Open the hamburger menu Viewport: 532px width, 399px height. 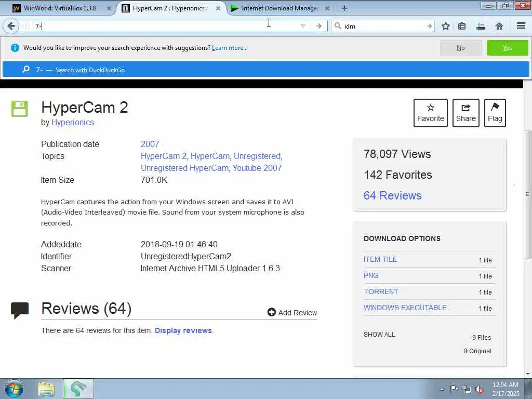tap(521, 26)
